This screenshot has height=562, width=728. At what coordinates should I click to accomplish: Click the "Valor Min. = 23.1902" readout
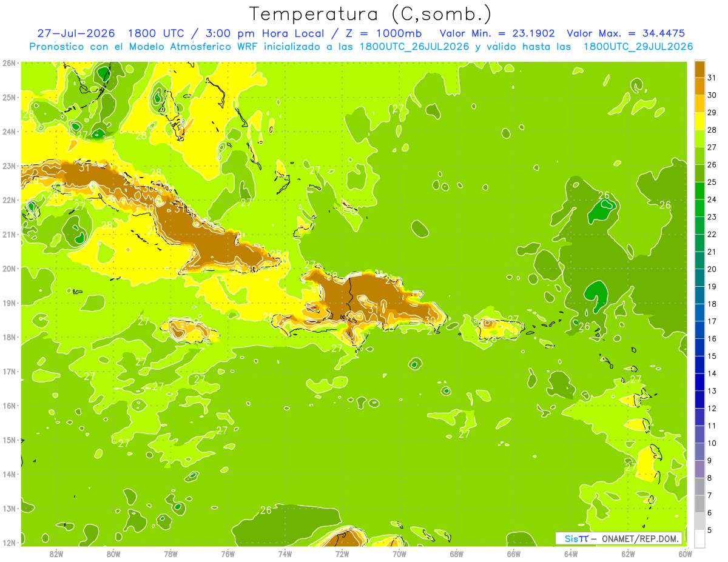(x=497, y=33)
